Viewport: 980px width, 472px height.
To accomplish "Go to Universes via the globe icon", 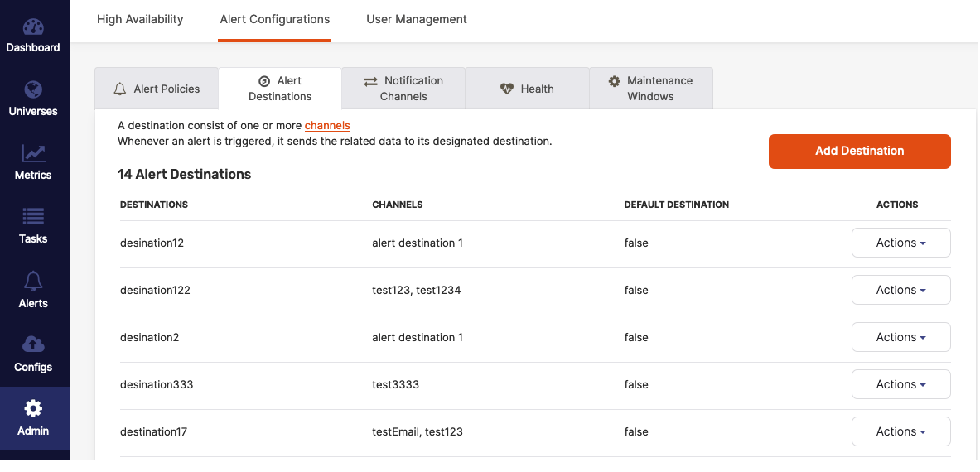I will coord(33,89).
